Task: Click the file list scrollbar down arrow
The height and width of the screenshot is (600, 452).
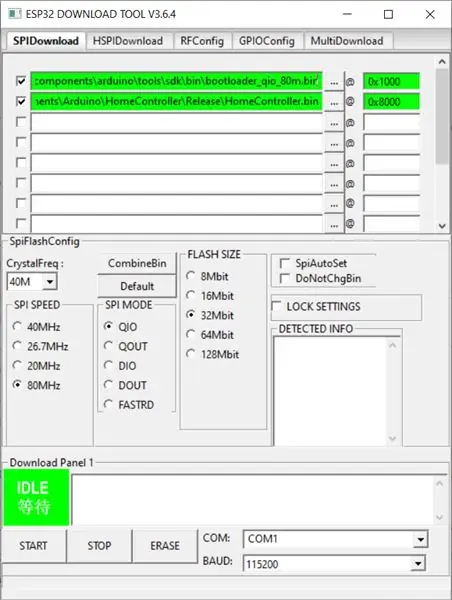Action: point(442,226)
